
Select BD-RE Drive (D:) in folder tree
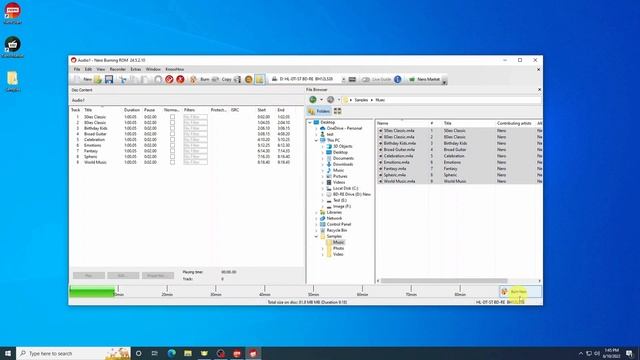(351, 194)
